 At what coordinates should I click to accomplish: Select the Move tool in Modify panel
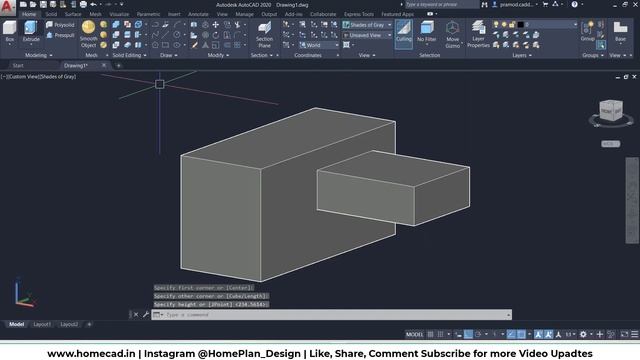pos(216,25)
